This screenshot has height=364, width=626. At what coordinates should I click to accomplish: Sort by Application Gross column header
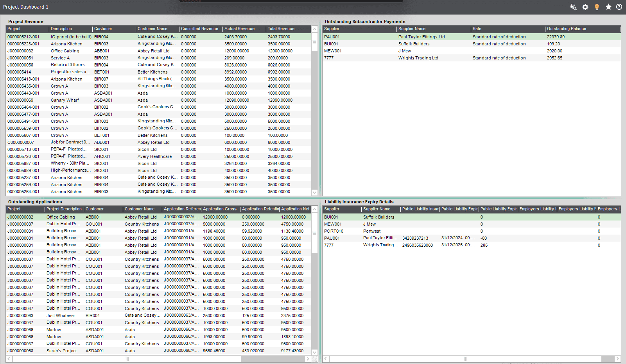pos(221,209)
